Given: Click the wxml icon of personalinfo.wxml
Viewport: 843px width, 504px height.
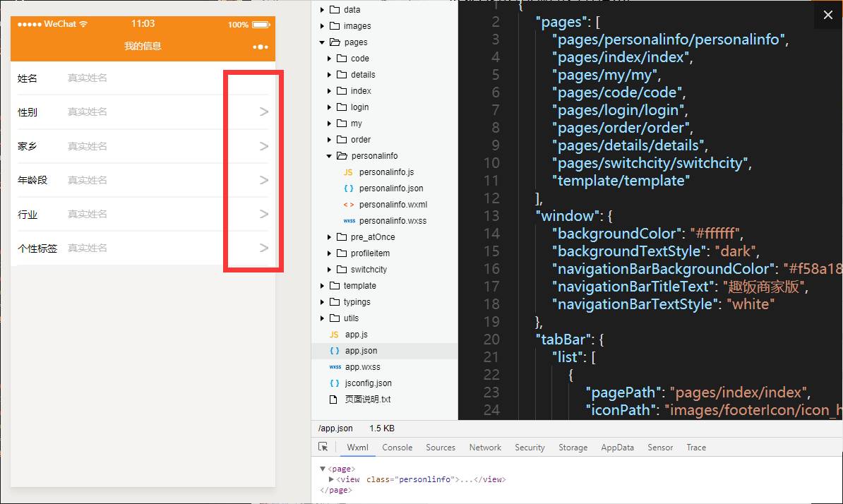Looking at the screenshot, I should (x=348, y=205).
